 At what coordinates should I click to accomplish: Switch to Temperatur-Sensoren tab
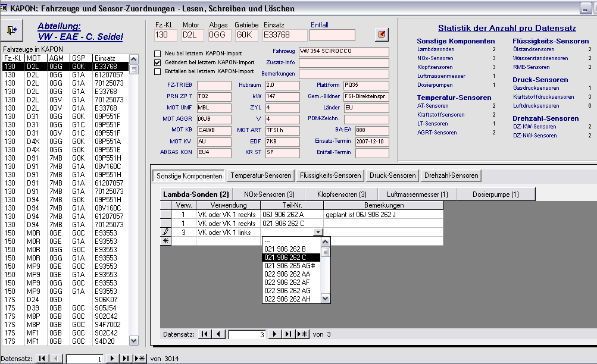pyautogui.click(x=261, y=175)
